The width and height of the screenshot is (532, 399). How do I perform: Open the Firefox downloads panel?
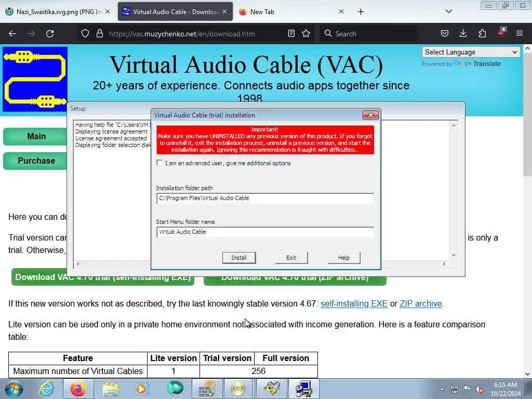pos(463,34)
